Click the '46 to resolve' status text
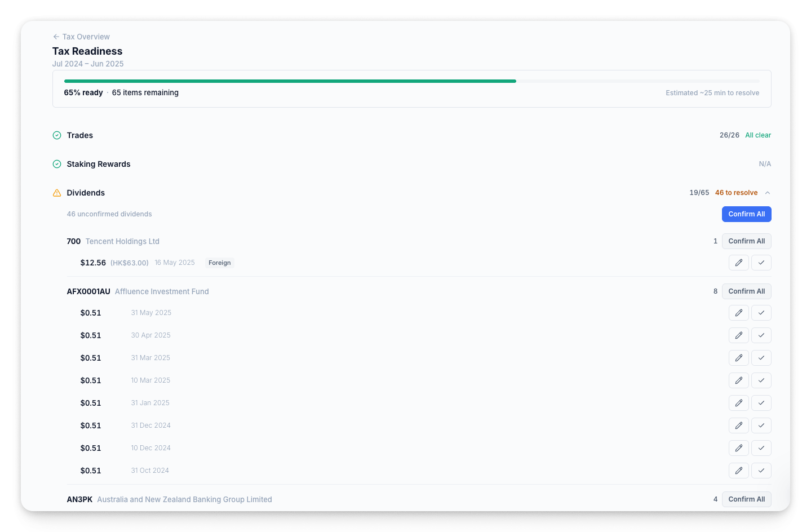The image size is (811, 532). (736, 193)
